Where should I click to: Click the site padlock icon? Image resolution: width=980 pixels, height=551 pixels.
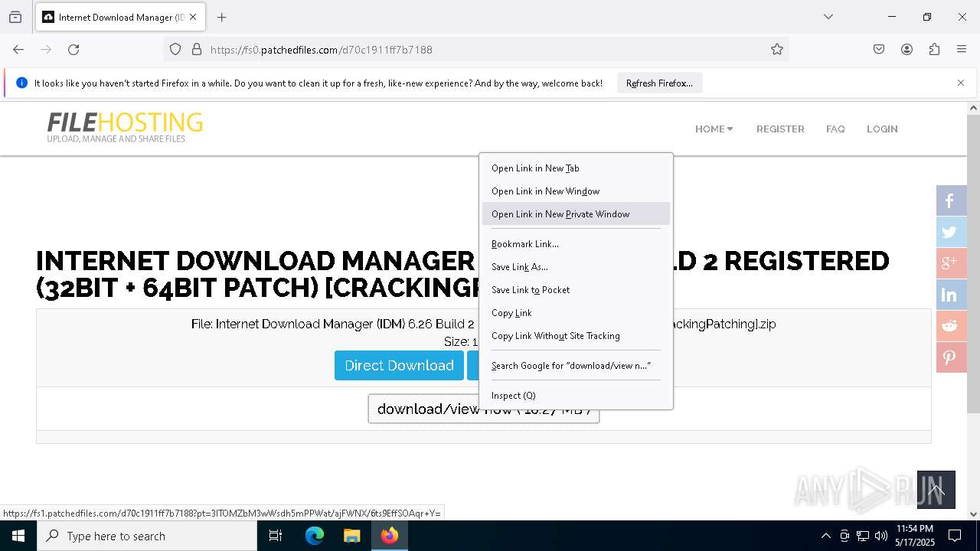click(x=197, y=50)
